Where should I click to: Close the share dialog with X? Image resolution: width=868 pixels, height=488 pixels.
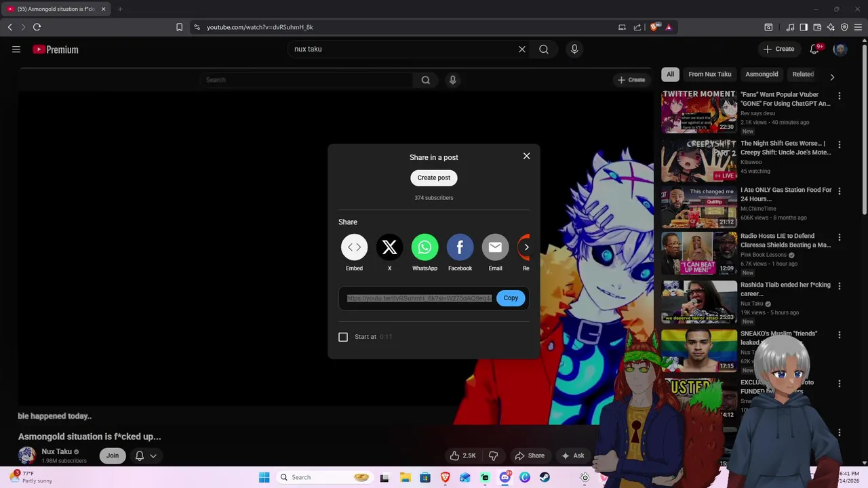[x=526, y=156]
